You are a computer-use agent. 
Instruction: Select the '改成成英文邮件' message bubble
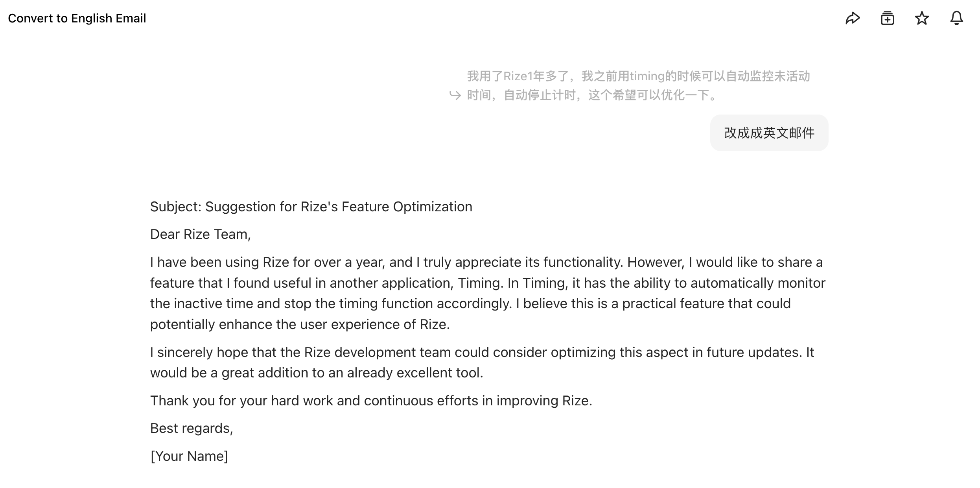(x=769, y=133)
